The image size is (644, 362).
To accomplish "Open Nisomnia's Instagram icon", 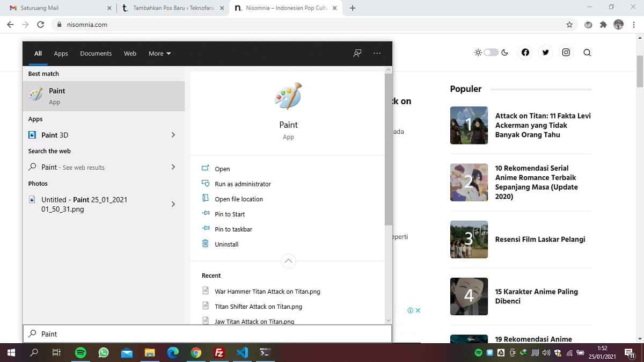I will [x=566, y=52].
